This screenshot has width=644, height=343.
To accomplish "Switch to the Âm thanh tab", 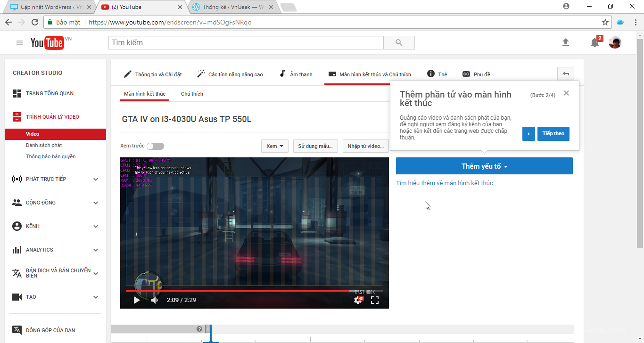I will (296, 74).
